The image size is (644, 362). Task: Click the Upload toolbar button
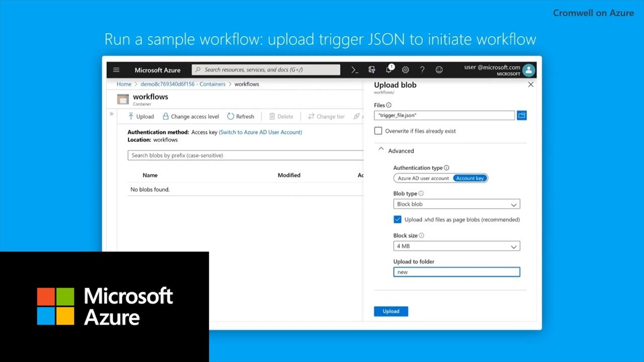[x=141, y=117]
